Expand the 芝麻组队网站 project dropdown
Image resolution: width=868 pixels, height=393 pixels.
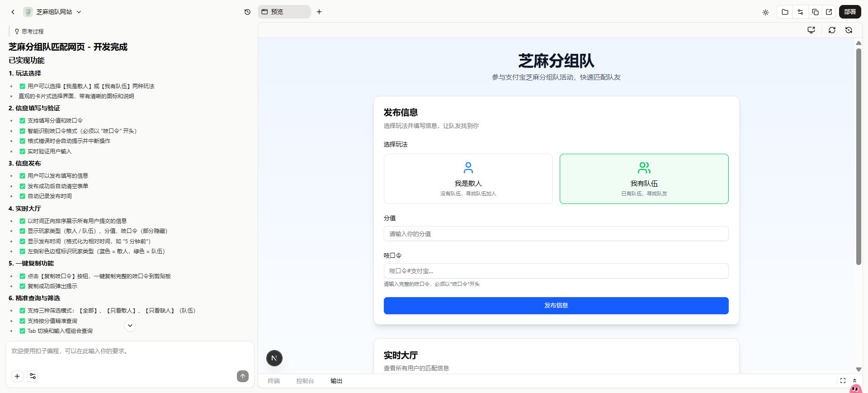(x=79, y=12)
